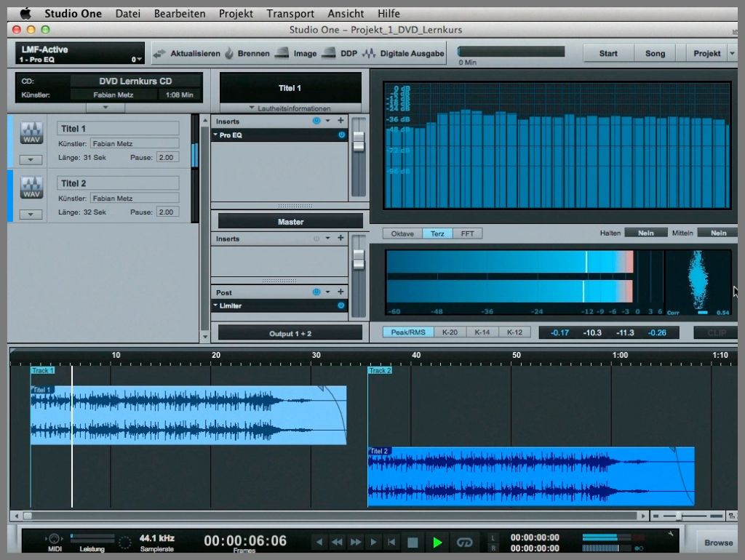745x560 pixels.
Task: Expand Lautheitsinformationen section
Action: click(290, 108)
